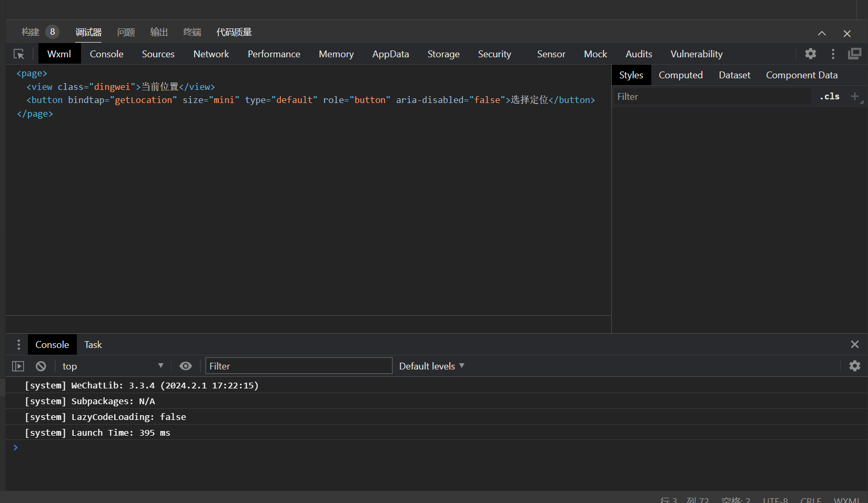Screen dimensions: 868x503
Task: Open the Default levels dropdown
Action: (x=431, y=366)
